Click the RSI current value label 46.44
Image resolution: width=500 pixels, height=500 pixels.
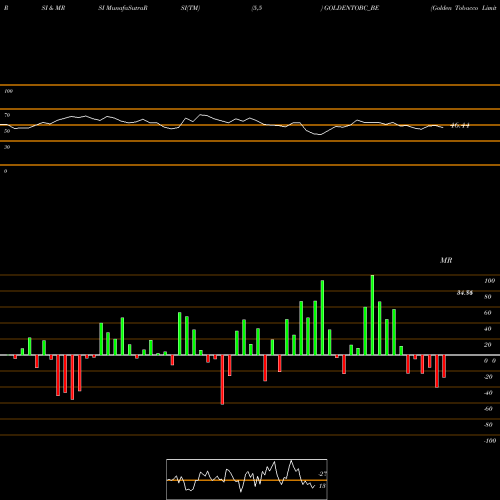point(460,126)
